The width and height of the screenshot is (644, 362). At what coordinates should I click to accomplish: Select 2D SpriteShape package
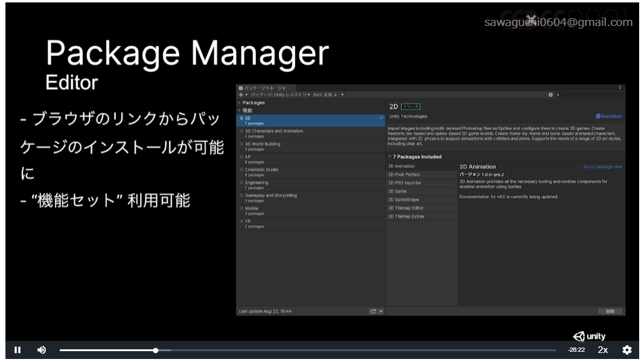coord(421,200)
